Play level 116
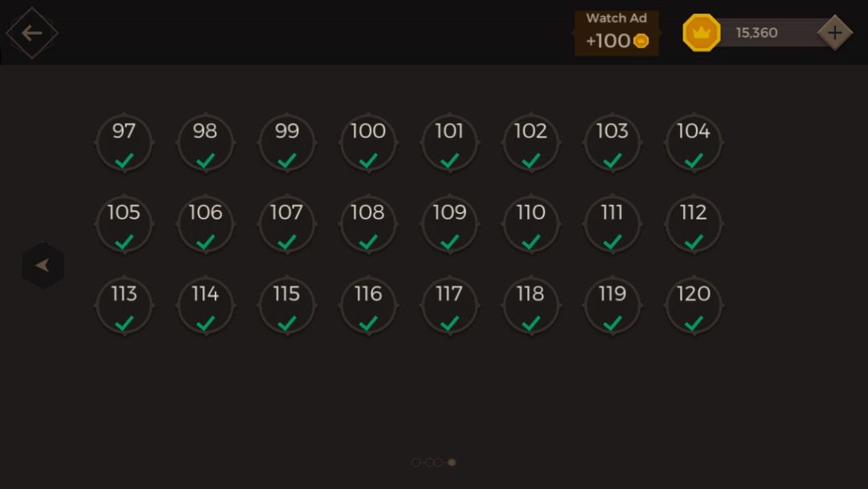This screenshot has width=868, height=489. [368, 306]
